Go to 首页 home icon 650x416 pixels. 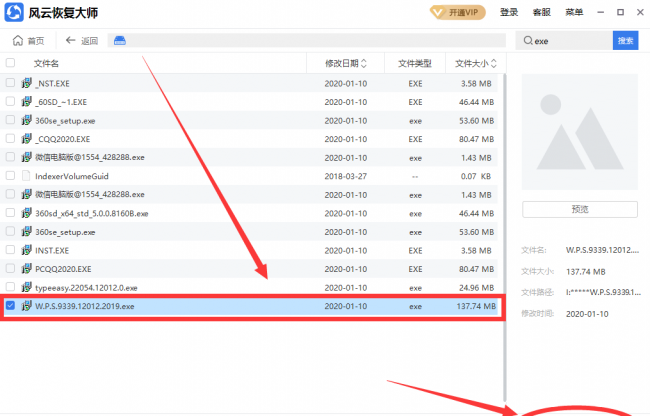(x=18, y=40)
